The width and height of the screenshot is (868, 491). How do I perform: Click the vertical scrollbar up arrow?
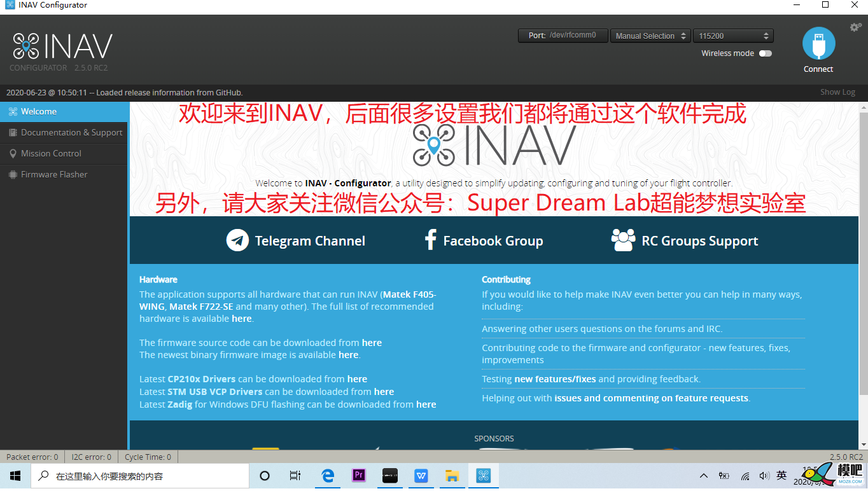(863, 107)
